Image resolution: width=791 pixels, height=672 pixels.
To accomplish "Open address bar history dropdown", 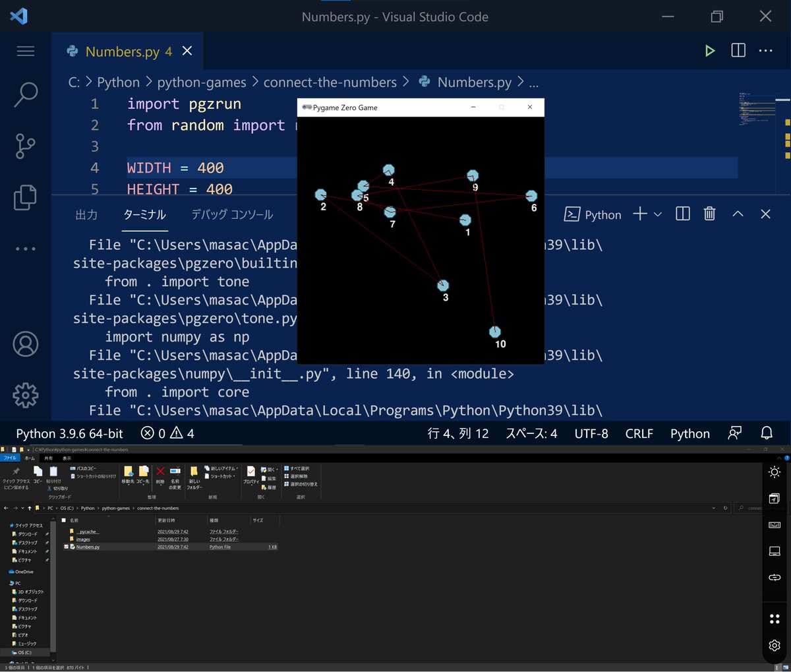I will click(713, 508).
